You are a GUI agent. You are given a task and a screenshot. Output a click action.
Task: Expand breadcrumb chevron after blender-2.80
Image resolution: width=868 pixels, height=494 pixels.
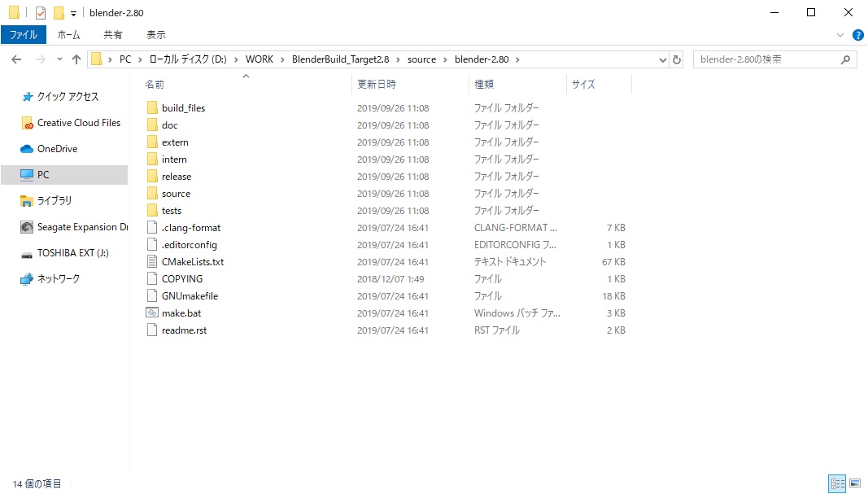coord(517,59)
